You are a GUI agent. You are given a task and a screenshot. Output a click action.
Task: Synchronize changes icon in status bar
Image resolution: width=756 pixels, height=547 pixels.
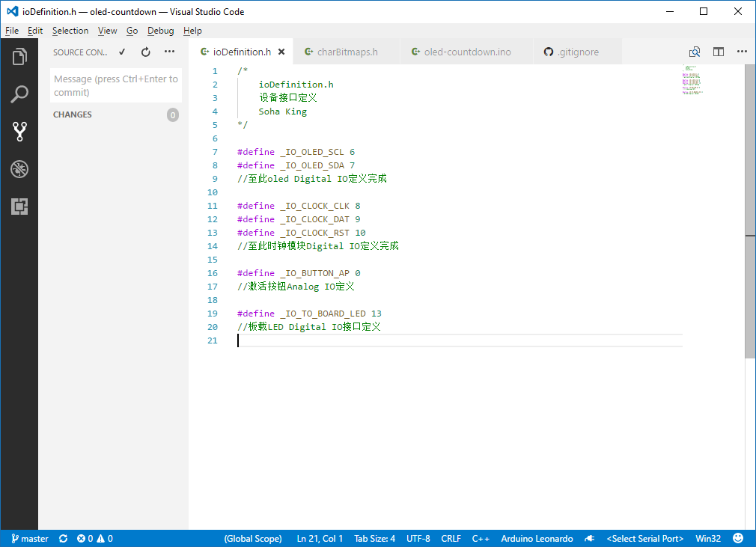point(63,538)
